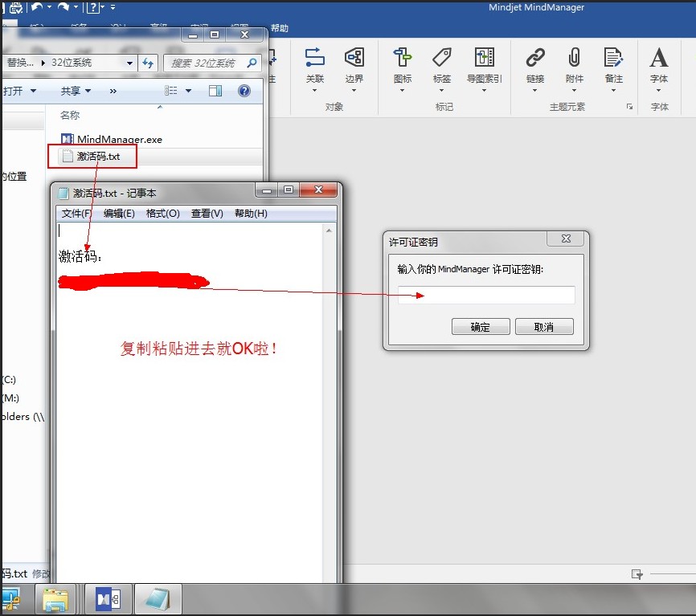Click the Explorer change-view icon
The height and width of the screenshot is (616, 696).
point(171,91)
